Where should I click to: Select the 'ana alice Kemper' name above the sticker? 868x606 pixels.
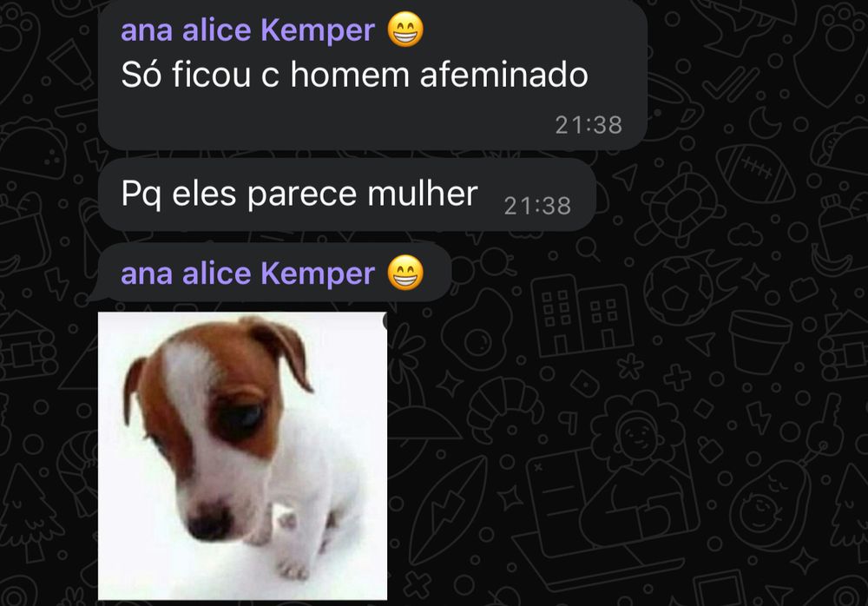click(247, 273)
